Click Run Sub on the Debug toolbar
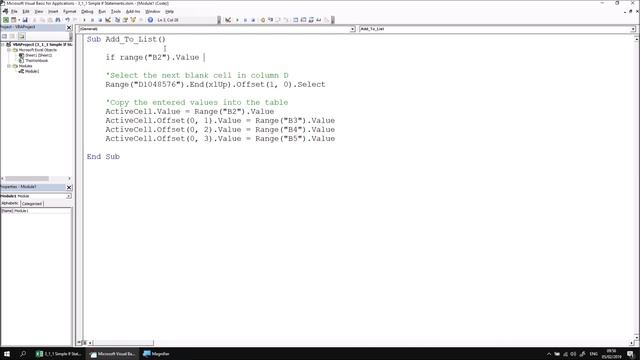640x360 pixels. point(237,20)
